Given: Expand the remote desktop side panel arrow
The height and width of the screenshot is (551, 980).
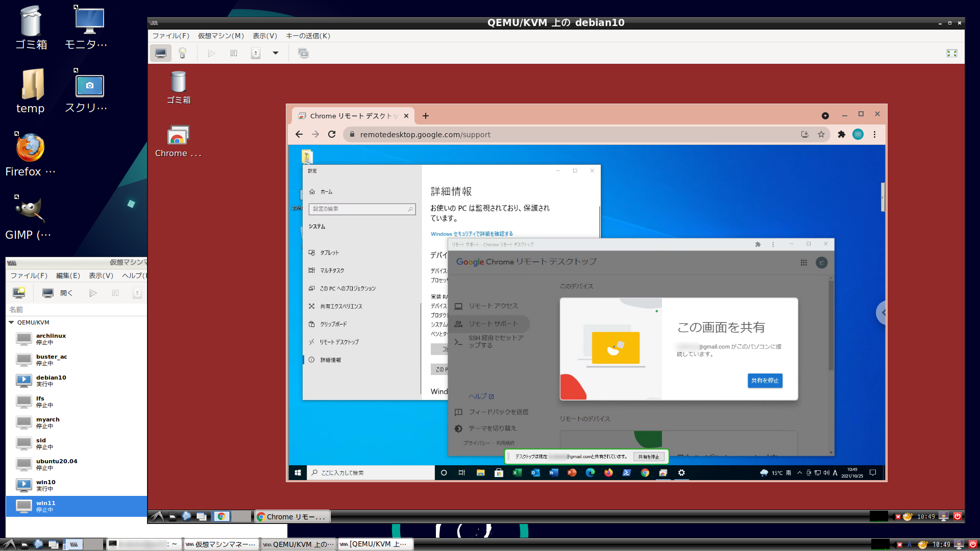Looking at the screenshot, I should [883, 312].
